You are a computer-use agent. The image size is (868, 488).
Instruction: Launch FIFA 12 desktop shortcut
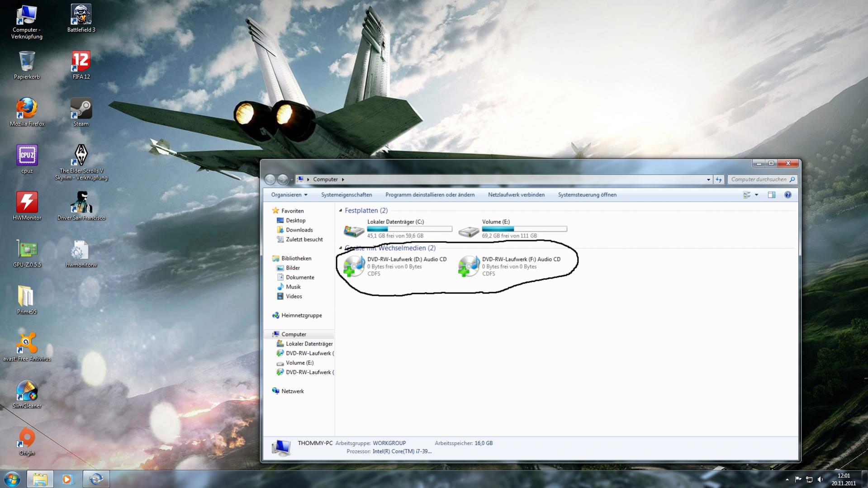point(81,66)
